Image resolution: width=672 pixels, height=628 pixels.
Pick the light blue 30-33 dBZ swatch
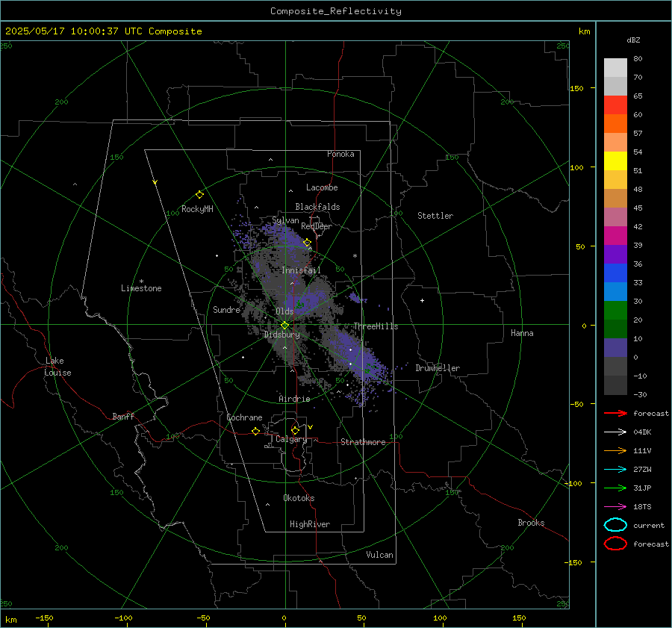click(615, 291)
